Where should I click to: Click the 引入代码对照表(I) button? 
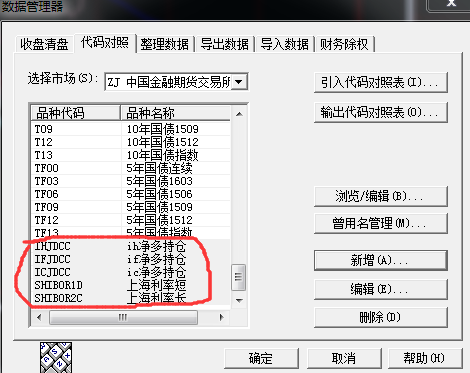tap(381, 82)
